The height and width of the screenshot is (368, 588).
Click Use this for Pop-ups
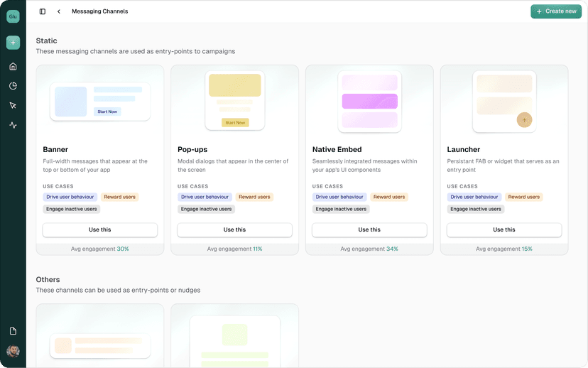tap(235, 229)
